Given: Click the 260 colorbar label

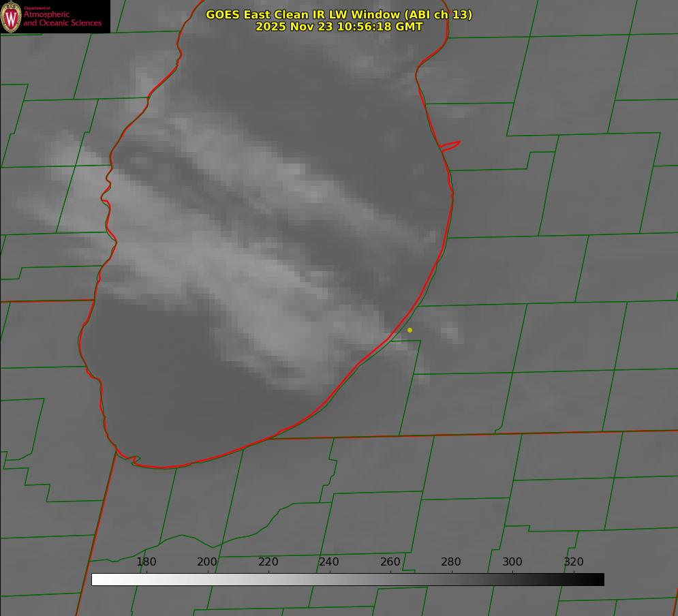Looking at the screenshot, I should point(390,562).
